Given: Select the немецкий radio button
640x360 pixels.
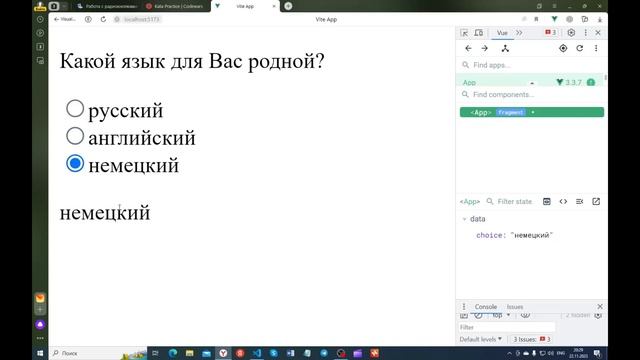Looking at the screenshot, I should pyautogui.click(x=75, y=163).
